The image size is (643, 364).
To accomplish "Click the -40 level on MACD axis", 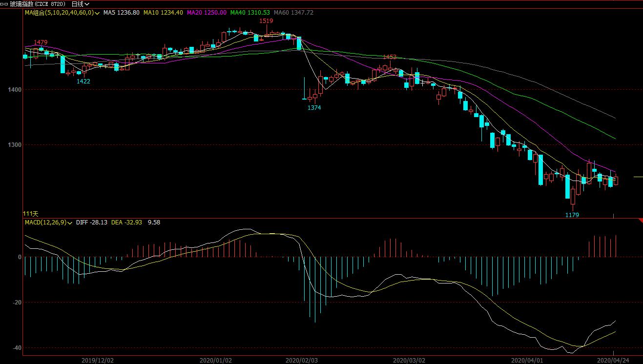I will pos(17,348).
